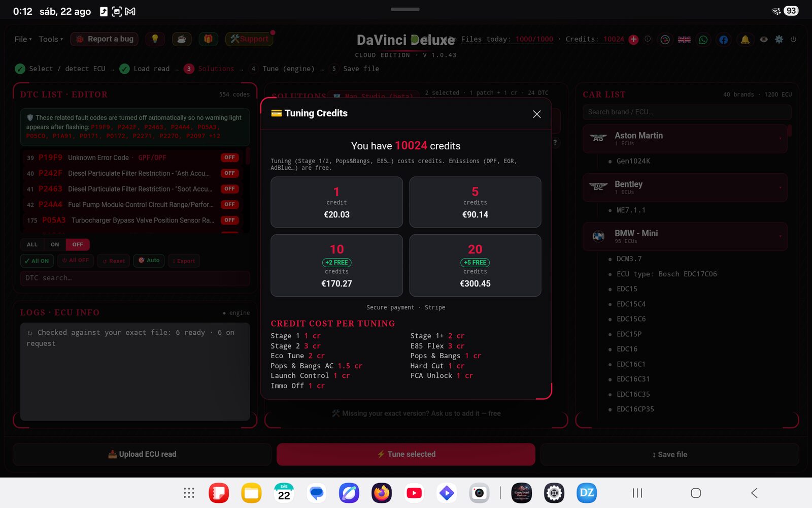Buy 1 credit for €20.03

click(x=336, y=202)
